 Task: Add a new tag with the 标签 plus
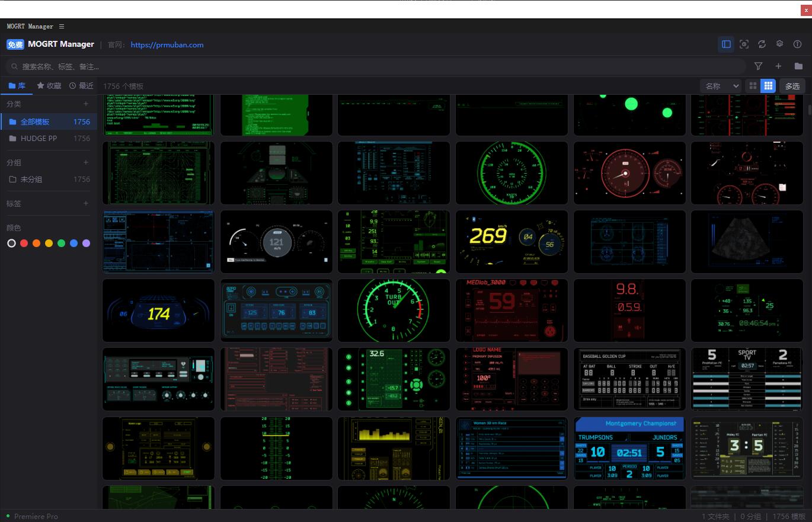86,203
